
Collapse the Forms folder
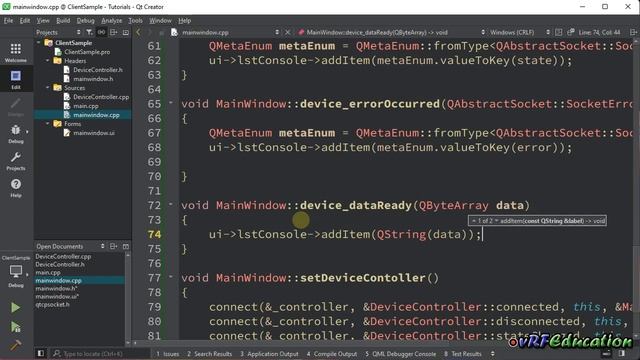(x=48, y=123)
